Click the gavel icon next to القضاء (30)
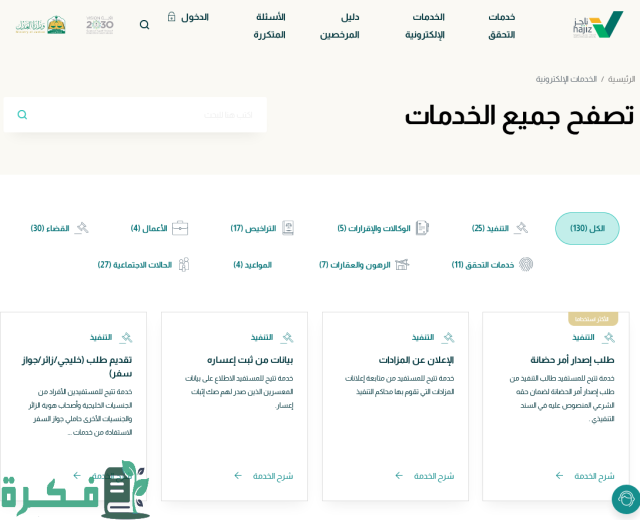640x520 pixels. [82, 228]
